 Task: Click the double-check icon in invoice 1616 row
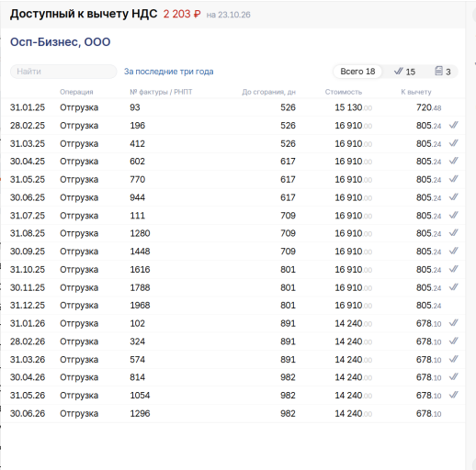(x=454, y=269)
